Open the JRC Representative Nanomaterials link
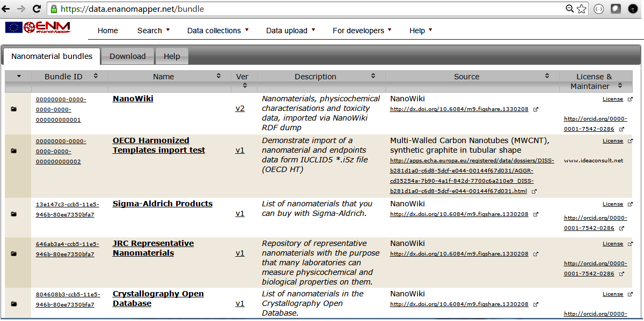644x321 pixels. pyautogui.click(x=153, y=248)
